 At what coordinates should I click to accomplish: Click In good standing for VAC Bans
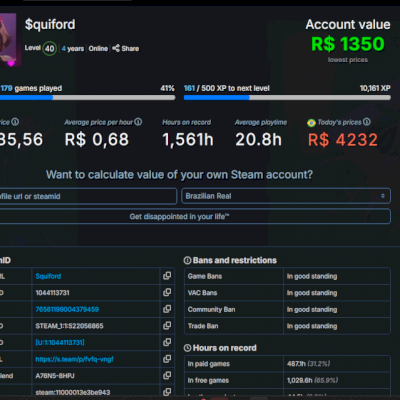pos(312,293)
